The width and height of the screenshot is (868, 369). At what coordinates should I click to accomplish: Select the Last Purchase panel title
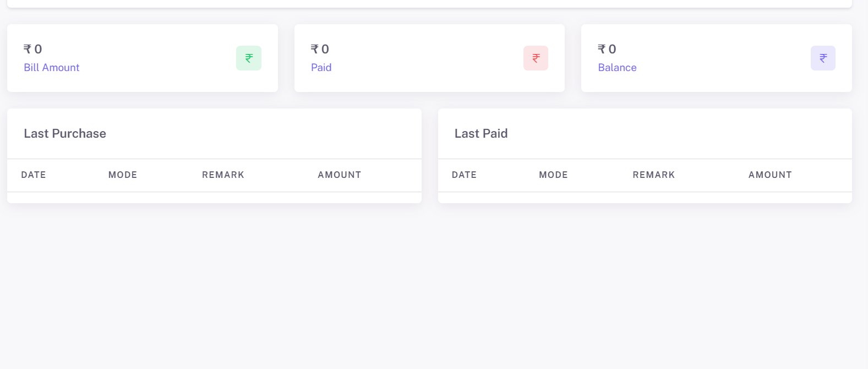click(x=65, y=133)
